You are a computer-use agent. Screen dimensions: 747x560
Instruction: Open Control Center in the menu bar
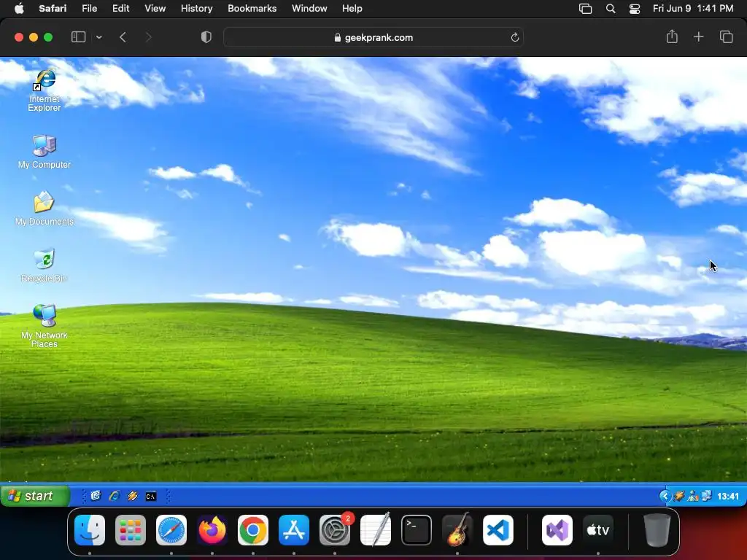click(x=635, y=9)
